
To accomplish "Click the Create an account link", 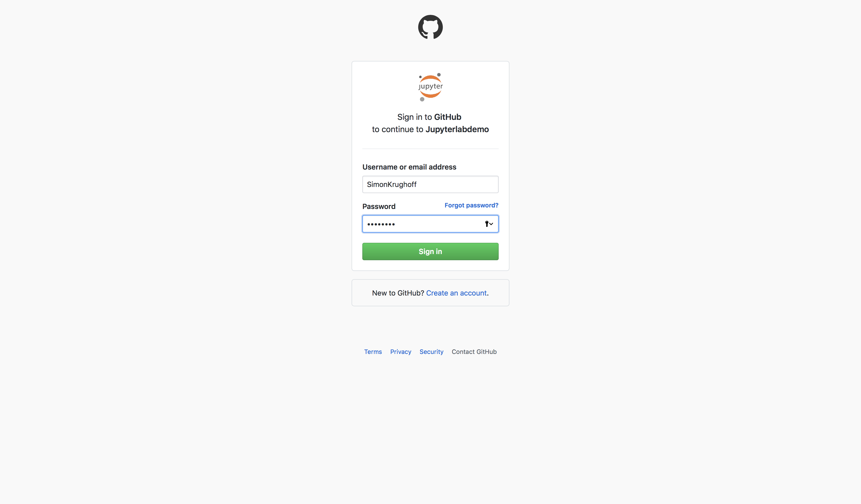I will pyautogui.click(x=455, y=293).
